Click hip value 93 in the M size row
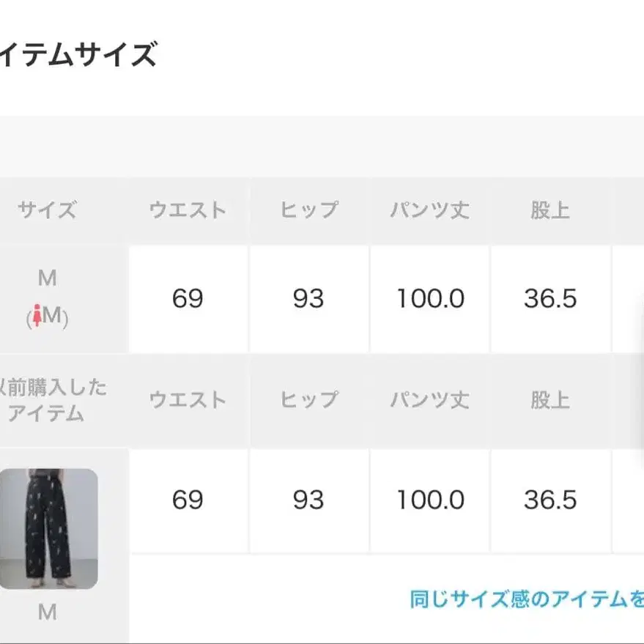Image resolution: width=644 pixels, height=644 pixels. click(x=308, y=299)
